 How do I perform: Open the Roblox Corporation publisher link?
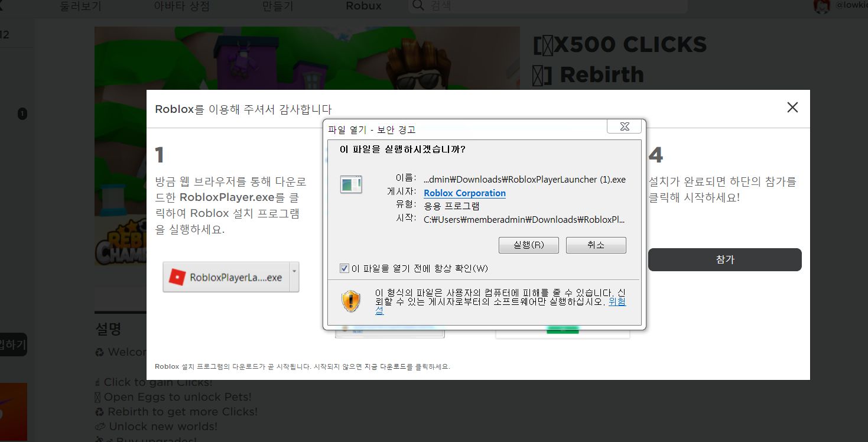(x=464, y=193)
